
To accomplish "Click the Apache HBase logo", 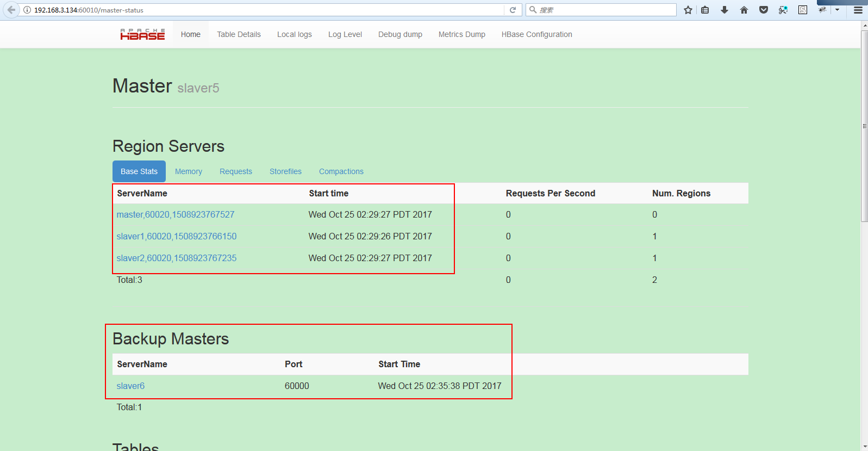I will tap(142, 34).
